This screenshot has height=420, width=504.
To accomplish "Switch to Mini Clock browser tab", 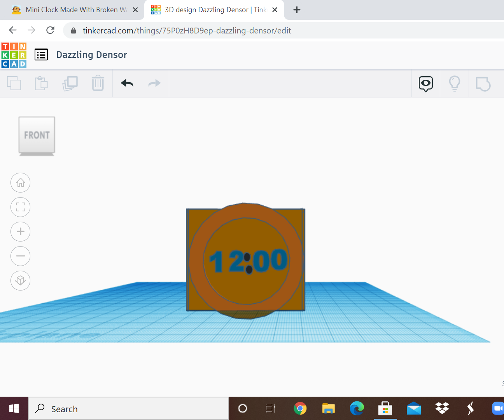I will (x=72, y=10).
